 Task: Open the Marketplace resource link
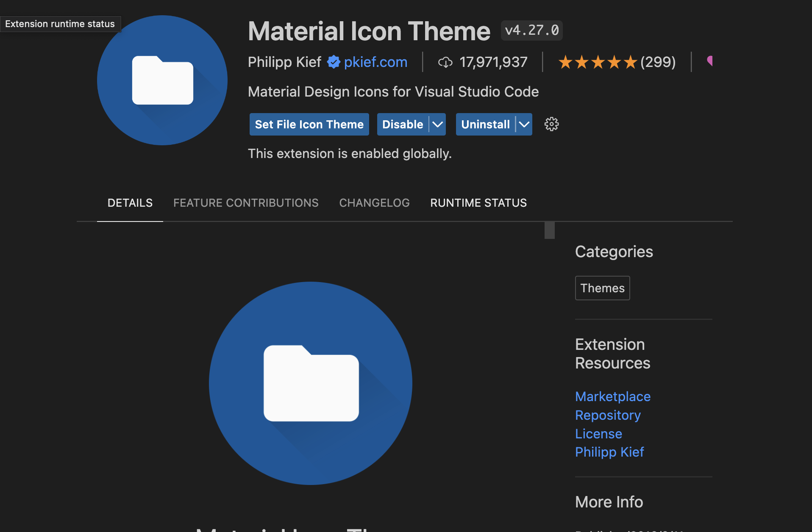(x=613, y=396)
